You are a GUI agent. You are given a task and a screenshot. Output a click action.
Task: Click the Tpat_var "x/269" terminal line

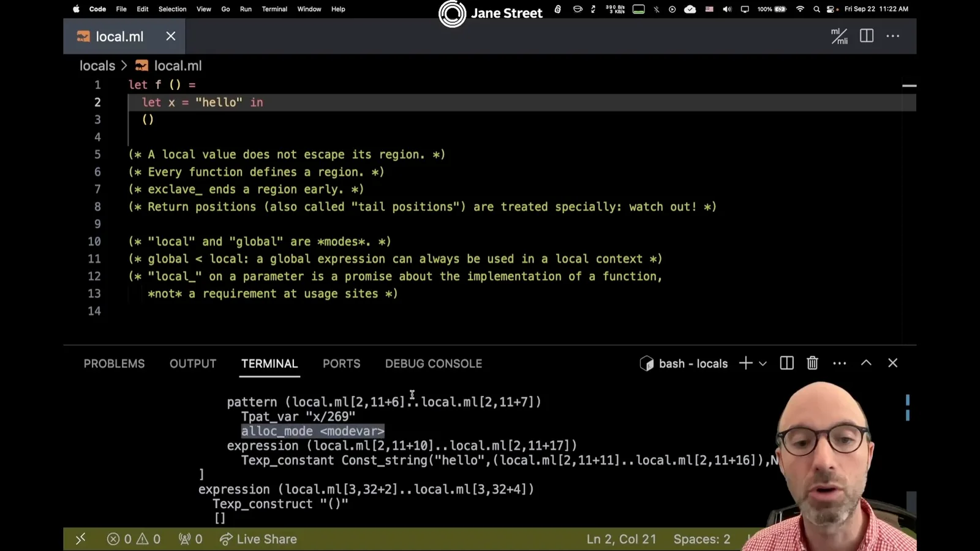click(x=298, y=416)
